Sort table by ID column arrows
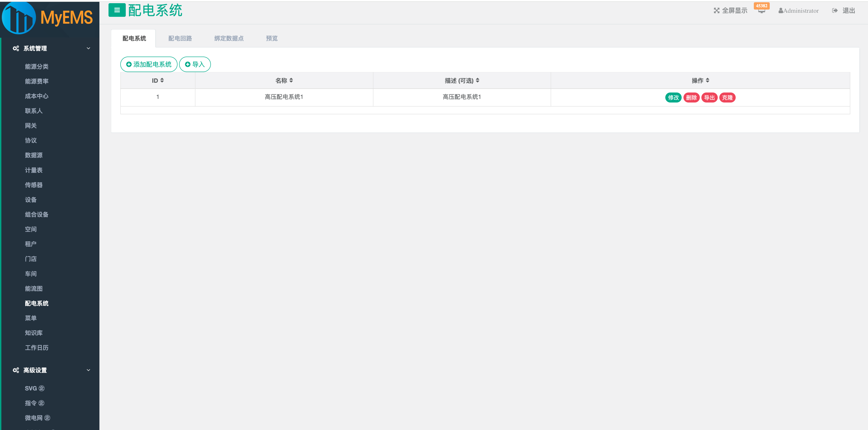The image size is (868, 430). [162, 80]
